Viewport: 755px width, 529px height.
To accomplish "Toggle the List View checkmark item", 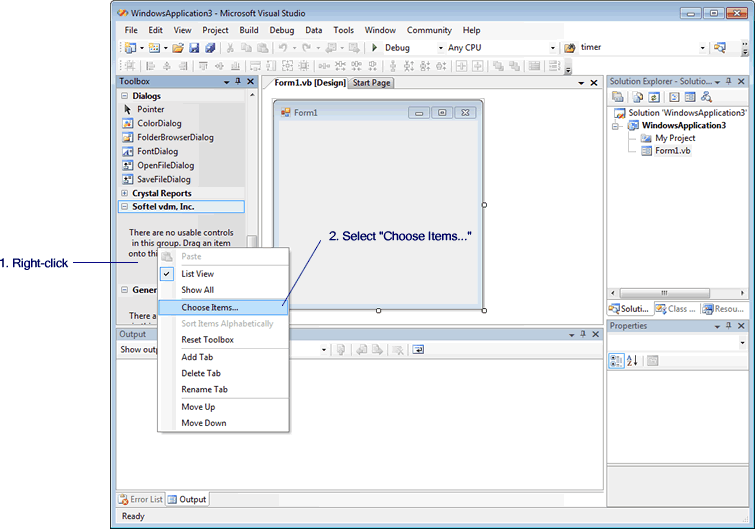I will coord(197,274).
